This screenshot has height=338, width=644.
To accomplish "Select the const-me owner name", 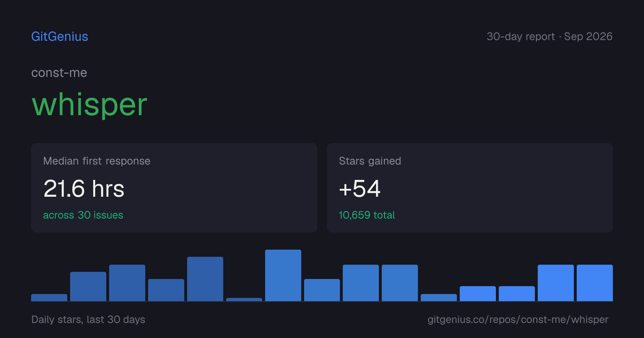I will coord(59,73).
